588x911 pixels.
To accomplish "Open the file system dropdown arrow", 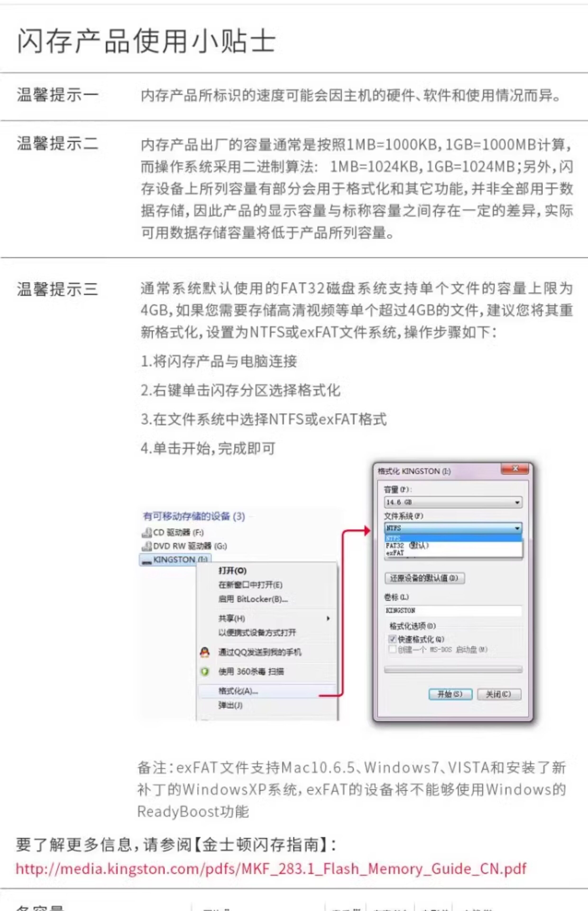I will coord(517,528).
